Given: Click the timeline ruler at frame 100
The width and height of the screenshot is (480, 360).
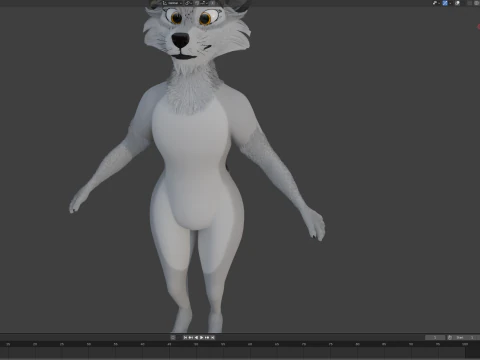Looking at the screenshot, I should pos(465,344).
